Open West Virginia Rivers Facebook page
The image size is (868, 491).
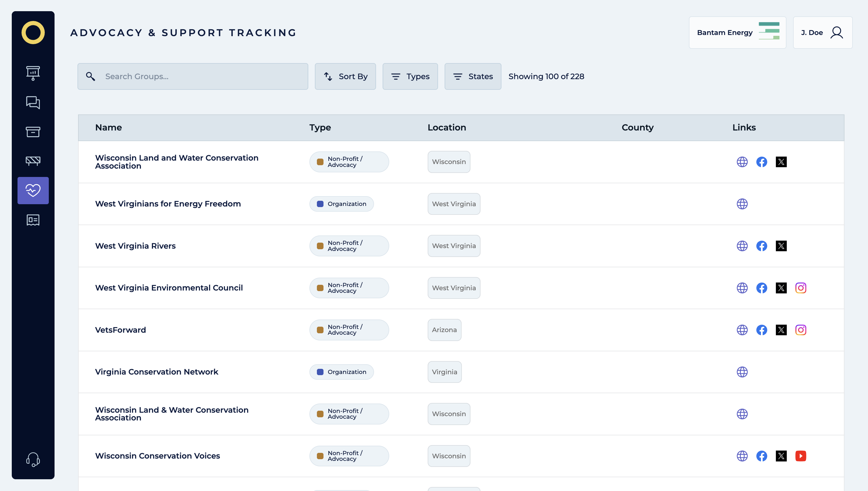[x=761, y=246]
